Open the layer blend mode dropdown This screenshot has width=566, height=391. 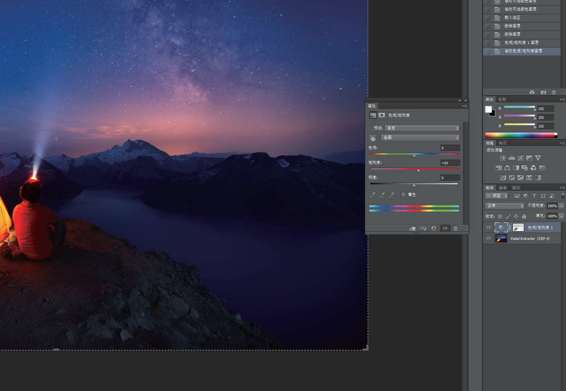(x=505, y=205)
